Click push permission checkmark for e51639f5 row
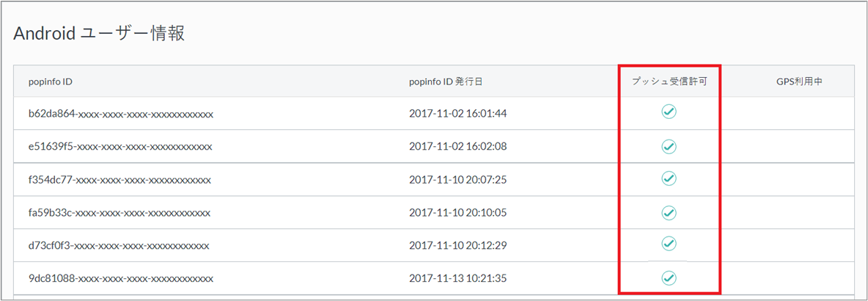 pyautogui.click(x=669, y=147)
